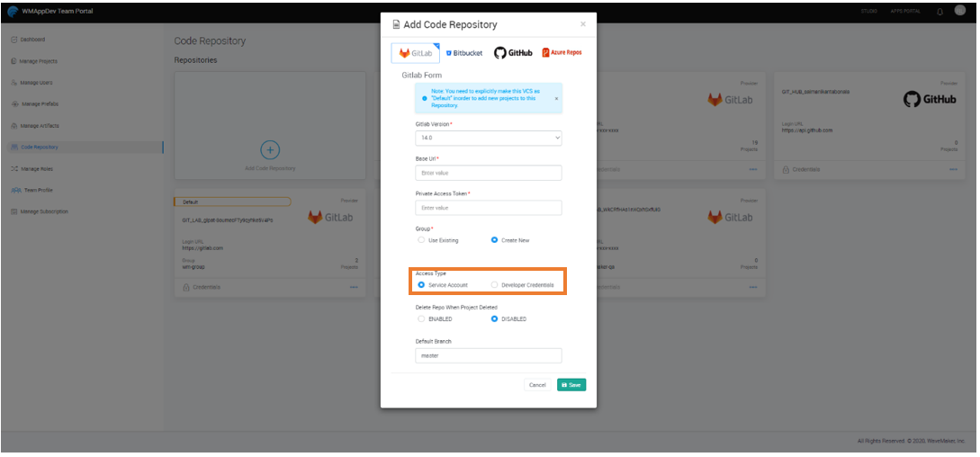Choose the Developer Credentials access type
Viewport: 980px width, 457px height.
click(494, 285)
